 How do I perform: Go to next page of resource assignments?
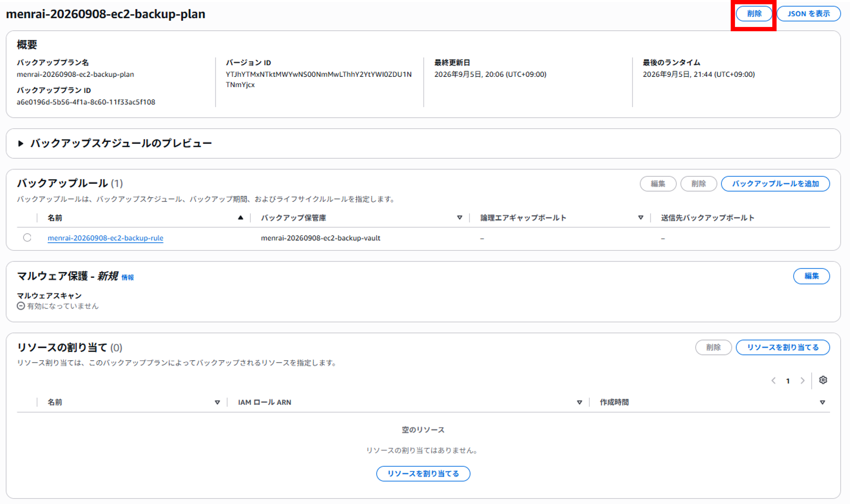[x=802, y=381]
